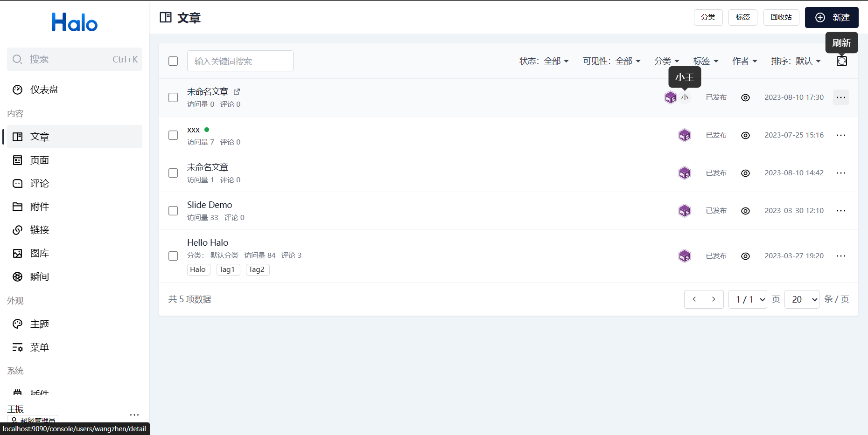
Task: Open the 回收站 (trash) view
Action: tap(781, 17)
